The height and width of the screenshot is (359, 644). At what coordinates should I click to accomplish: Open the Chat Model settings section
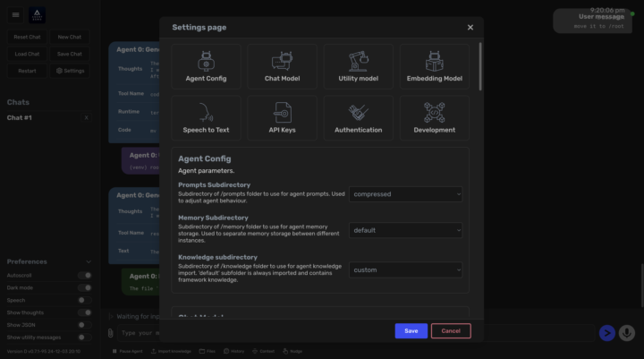click(x=282, y=67)
